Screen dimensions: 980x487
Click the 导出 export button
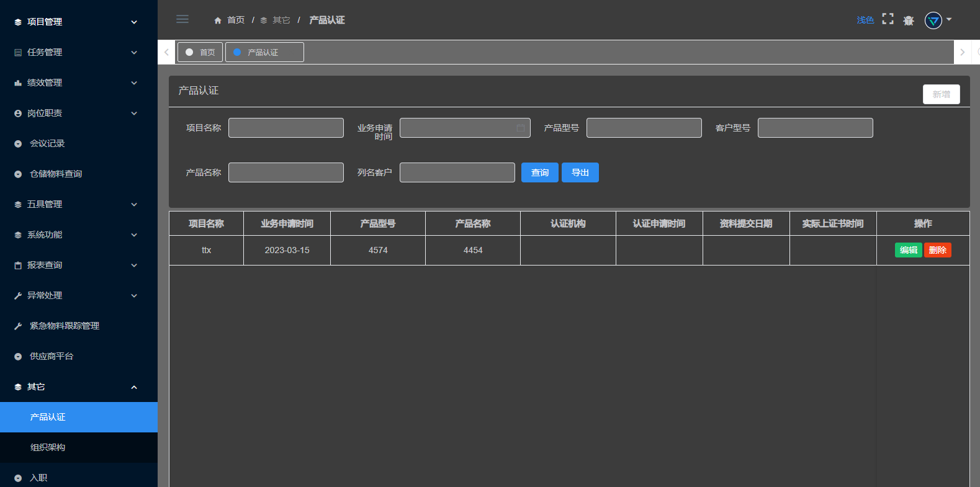click(x=580, y=172)
